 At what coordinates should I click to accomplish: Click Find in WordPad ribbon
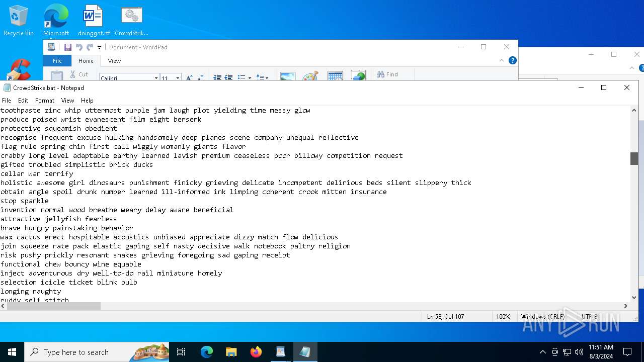click(387, 74)
